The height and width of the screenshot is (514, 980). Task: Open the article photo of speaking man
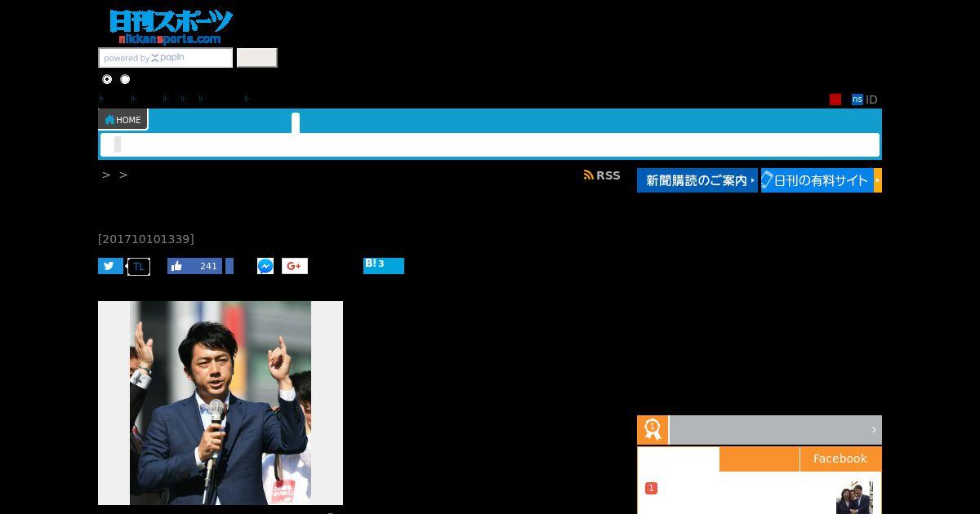pos(220,403)
